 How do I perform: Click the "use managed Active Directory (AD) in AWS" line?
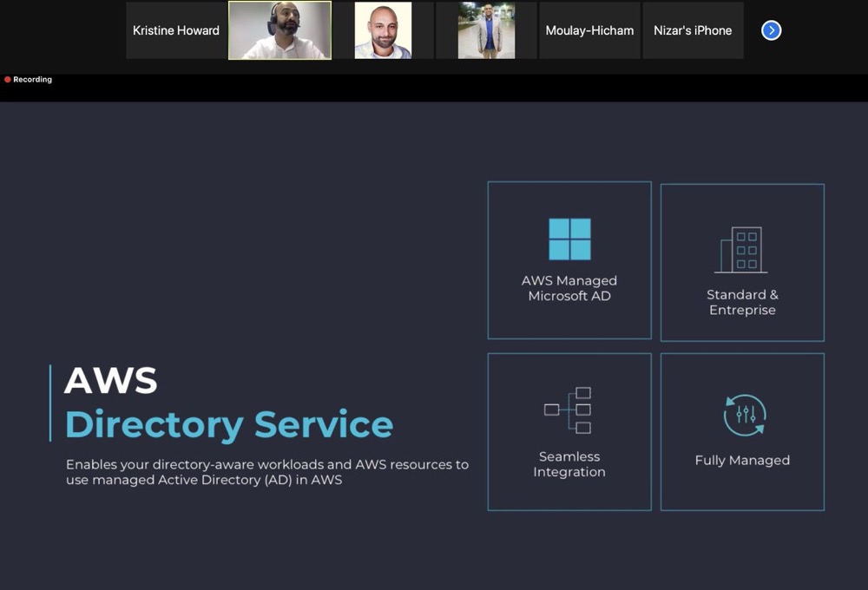coord(204,480)
